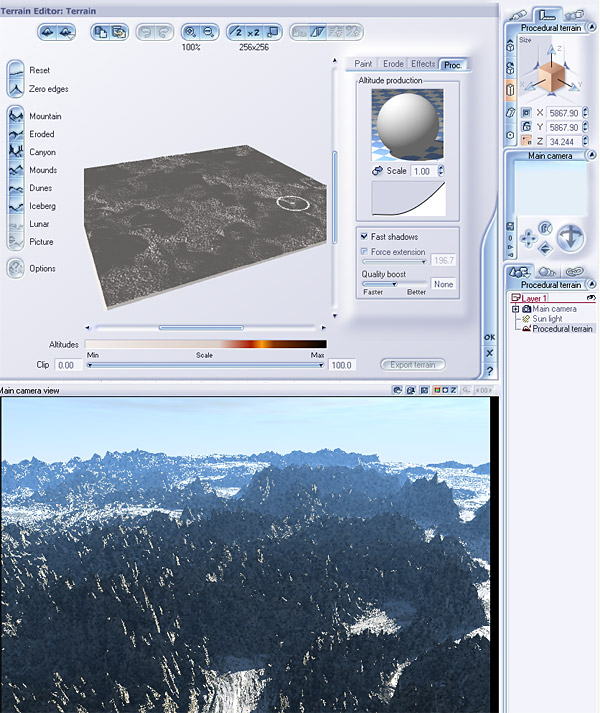Click the altitude filter curve preview
Image resolution: width=600 pixels, height=713 pixels.
(x=408, y=199)
